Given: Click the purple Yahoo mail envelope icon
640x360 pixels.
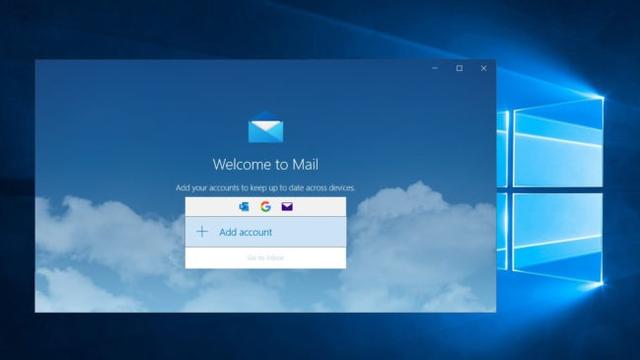Looking at the screenshot, I should [287, 207].
